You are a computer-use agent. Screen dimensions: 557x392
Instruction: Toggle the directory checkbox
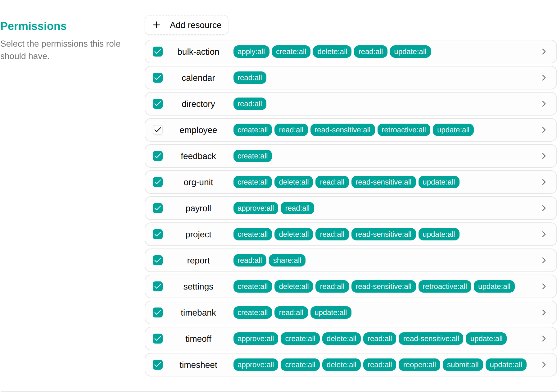[158, 104]
